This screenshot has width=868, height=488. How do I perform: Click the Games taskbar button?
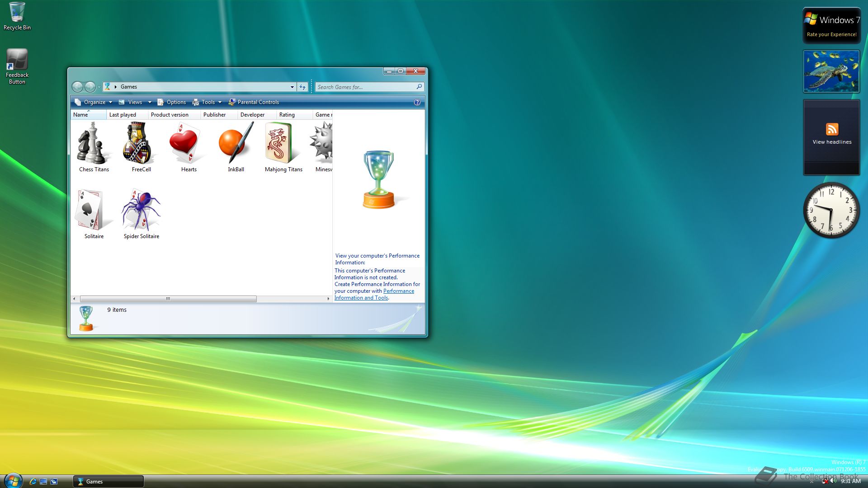click(108, 482)
